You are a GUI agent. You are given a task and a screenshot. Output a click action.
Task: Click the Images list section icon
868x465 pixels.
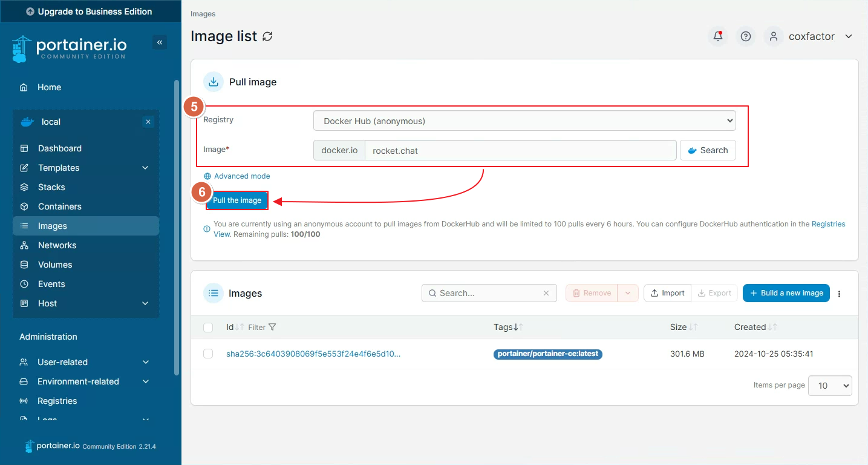point(213,293)
